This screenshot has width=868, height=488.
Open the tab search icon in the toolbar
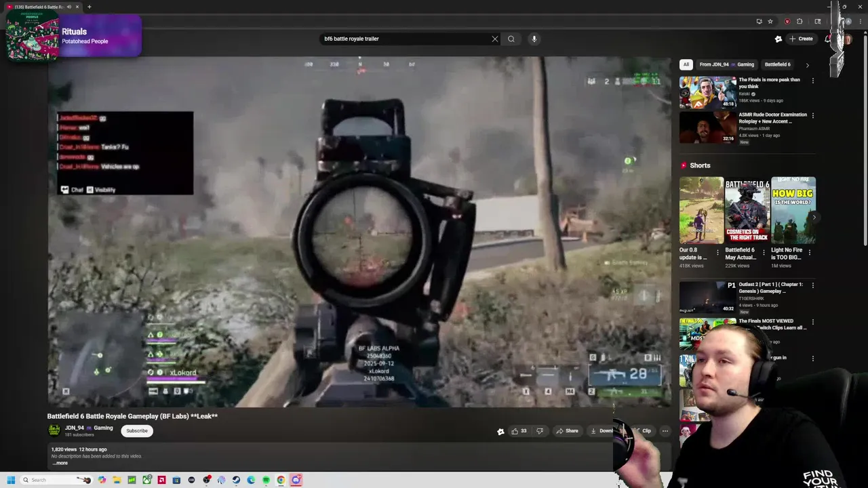[818, 21]
